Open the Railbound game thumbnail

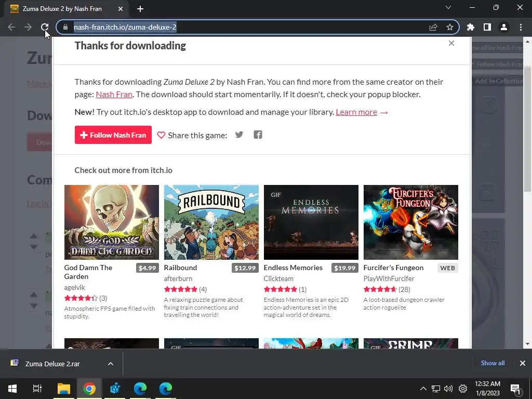click(211, 222)
